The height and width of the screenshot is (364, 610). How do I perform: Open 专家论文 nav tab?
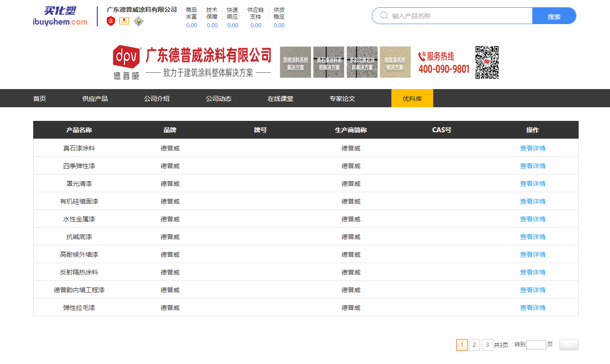[x=342, y=99]
